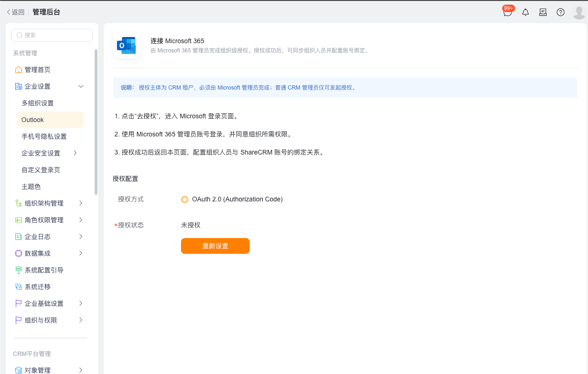
Task: Click the 系统迁移 transfer icon
Action: click(19, 287)
